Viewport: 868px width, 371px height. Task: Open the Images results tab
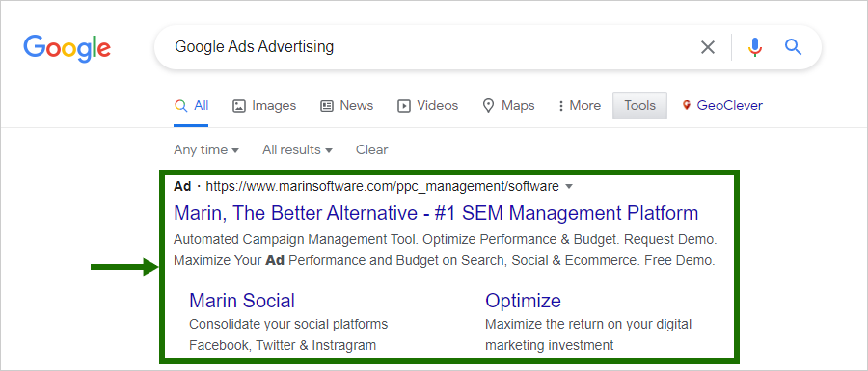pyautogui.click(x=264, y=106)
